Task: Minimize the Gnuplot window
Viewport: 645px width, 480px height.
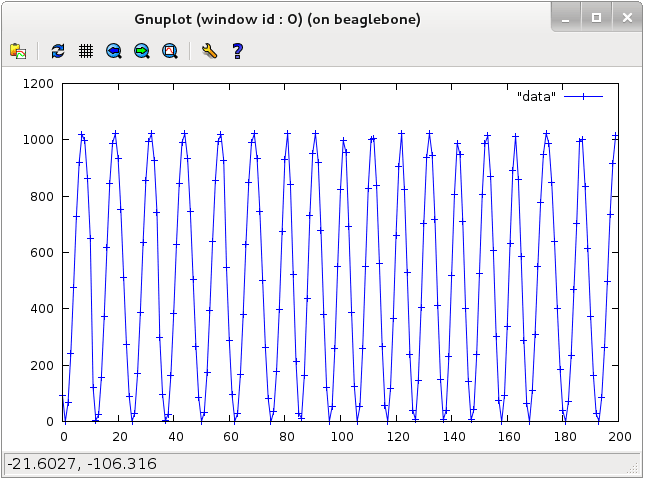Action: point(566,17)
